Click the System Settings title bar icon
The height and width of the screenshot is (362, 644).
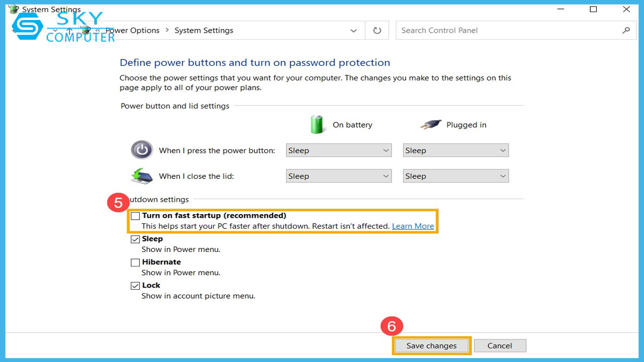tap(14, 10)
